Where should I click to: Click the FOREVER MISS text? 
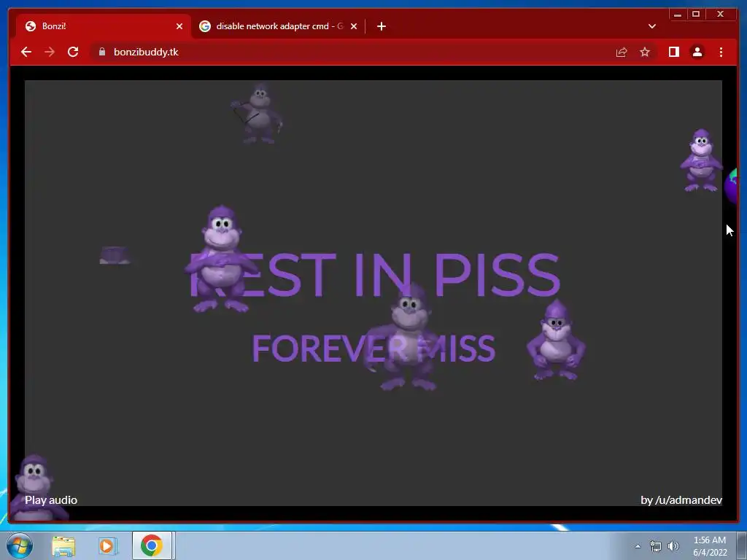click(373, 348)
